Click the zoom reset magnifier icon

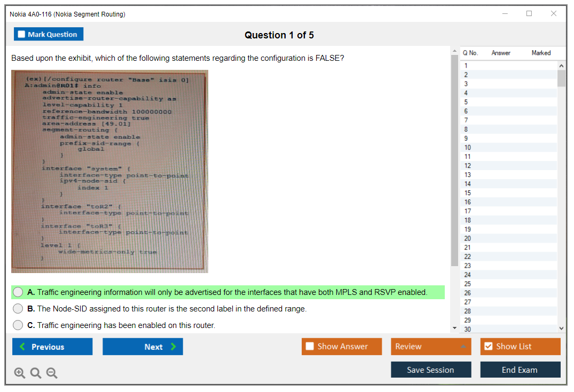click(36, 373)
